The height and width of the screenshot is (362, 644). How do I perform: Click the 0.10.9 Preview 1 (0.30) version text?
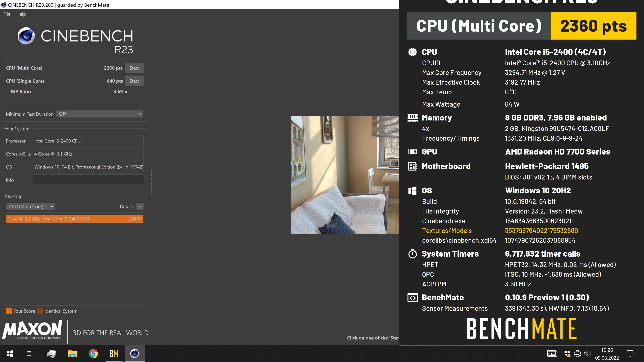pyautogui.click(x=547, y=297)
